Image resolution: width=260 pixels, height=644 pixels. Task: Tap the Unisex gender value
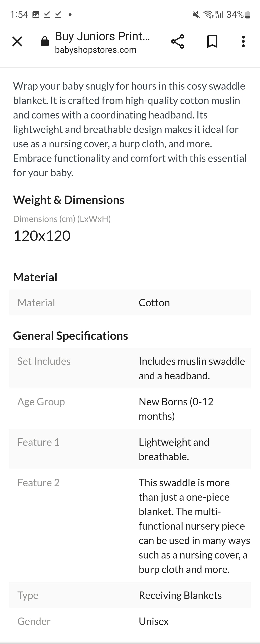pos(154,621)
